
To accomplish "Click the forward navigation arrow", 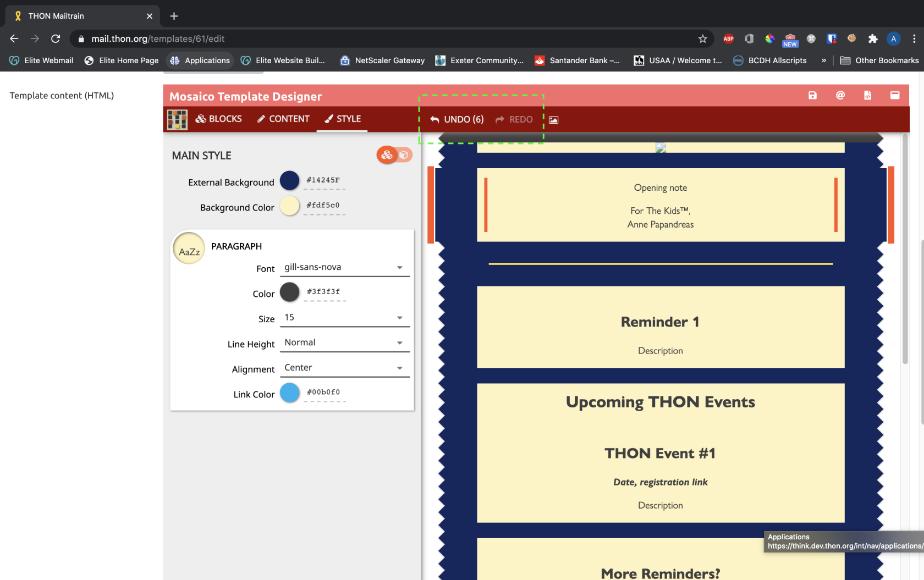I will click(x=35, y=38).
